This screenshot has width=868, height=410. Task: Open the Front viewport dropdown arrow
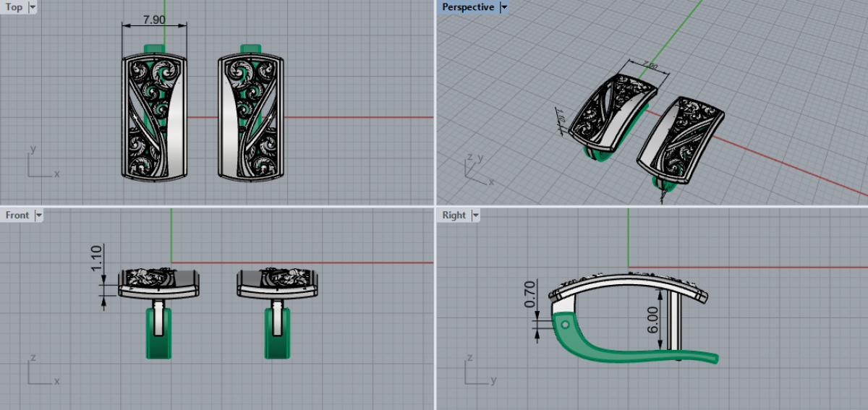coord(39,215)
